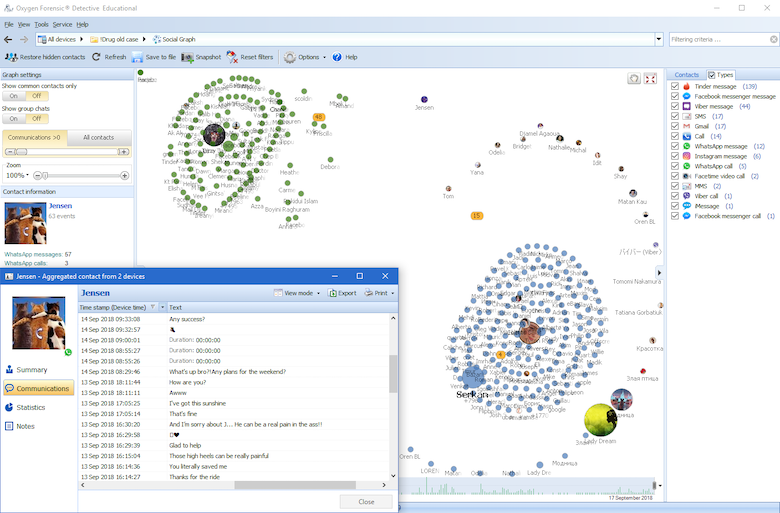Uncheck Tinder message type checkbox

pos(675,86)
